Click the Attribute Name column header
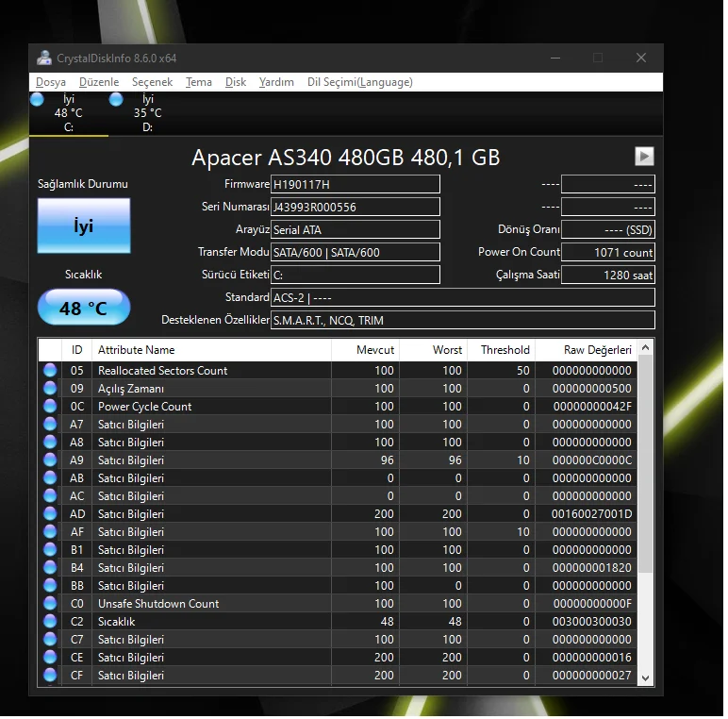Image resolution: width=728 pixels, height=719 pixels. pos(211,350)
